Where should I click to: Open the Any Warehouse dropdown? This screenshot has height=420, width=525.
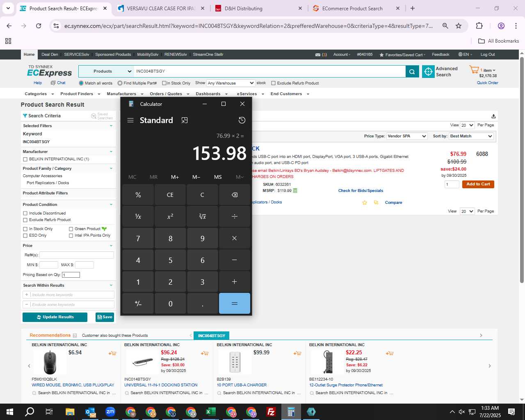click(231, 83)
